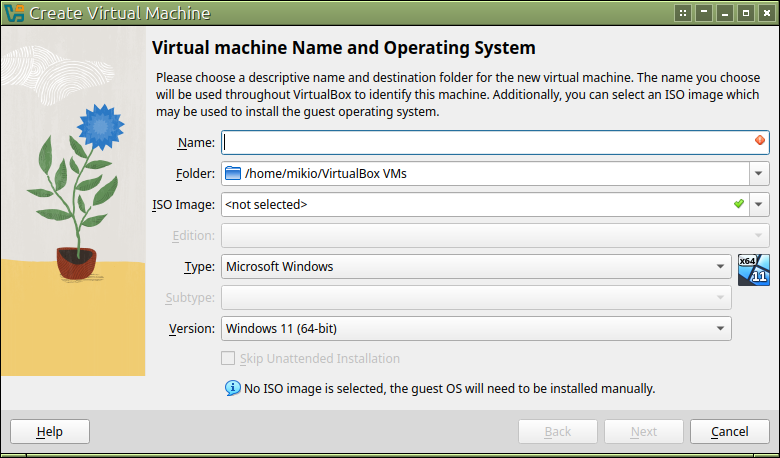780x458 pixels.
Task: Click the VirtualBox icon in title bar
Action: click(x=13, y=13)
